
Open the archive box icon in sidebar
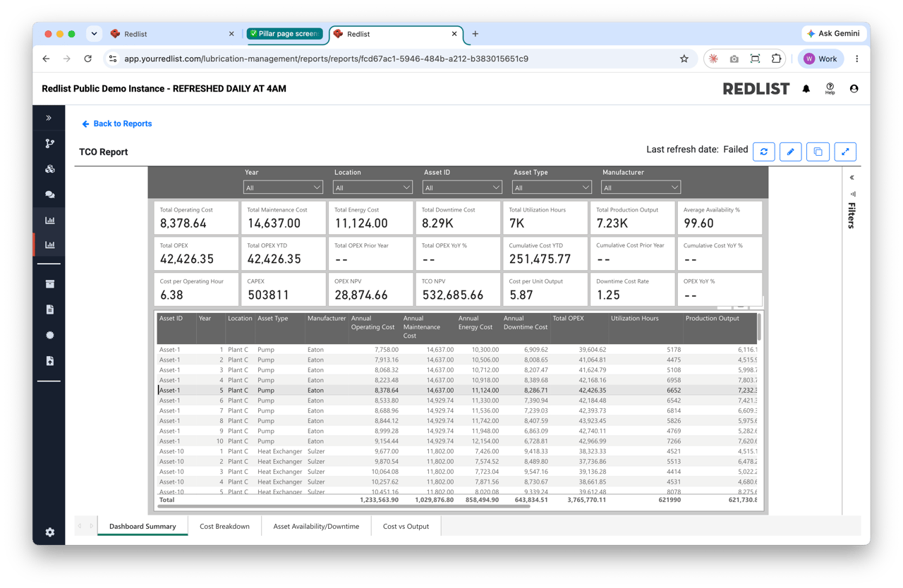click(49, 284)
